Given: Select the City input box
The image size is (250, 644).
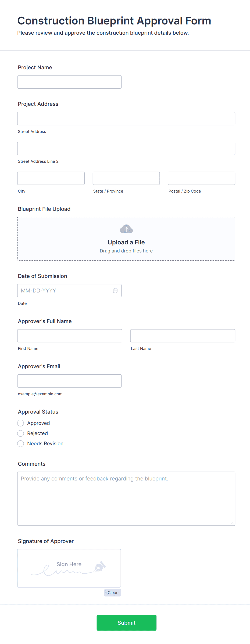Looking at the screenshot, I should click(x=51, y=178).
